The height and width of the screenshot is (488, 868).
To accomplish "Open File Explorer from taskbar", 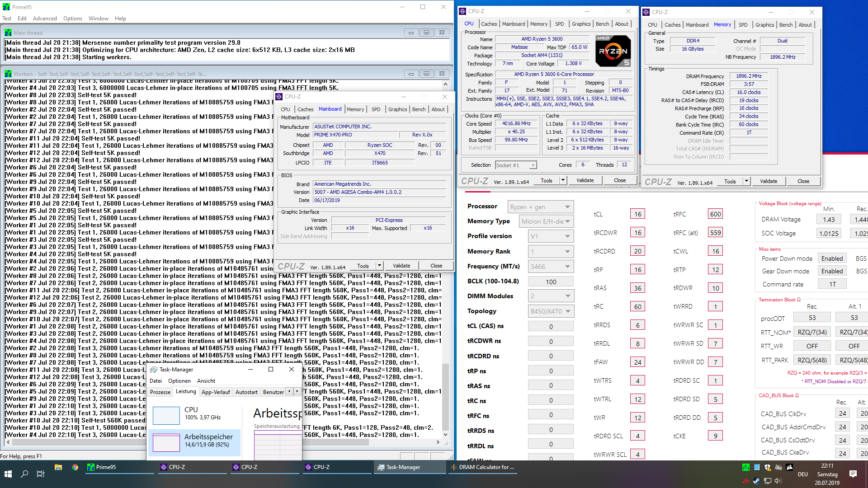I will [58, 467].
